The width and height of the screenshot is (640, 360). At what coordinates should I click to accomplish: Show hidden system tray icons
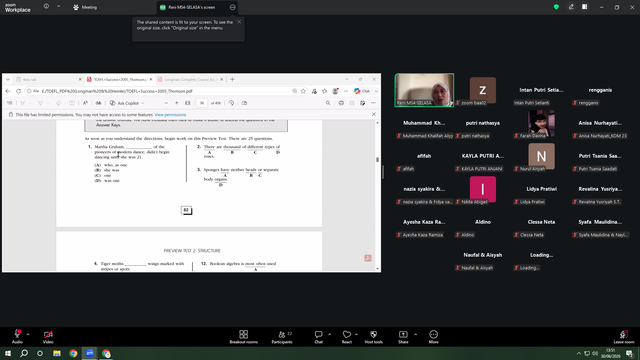(578, 353)
